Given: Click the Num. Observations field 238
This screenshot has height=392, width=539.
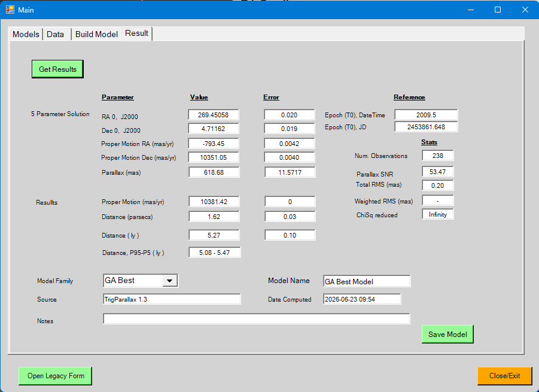Looking at the screenshot, I should (x=437, y=156).
